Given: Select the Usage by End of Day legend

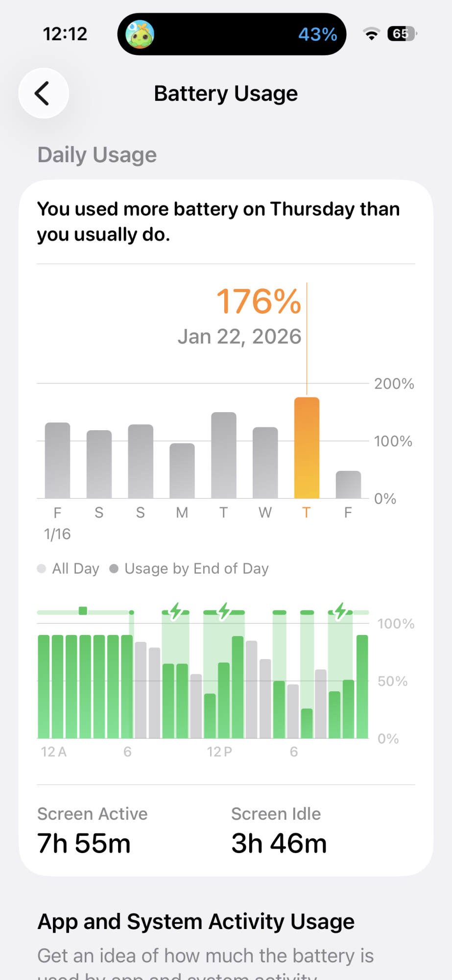Looking at the screenshot, I should click(190, 568).
